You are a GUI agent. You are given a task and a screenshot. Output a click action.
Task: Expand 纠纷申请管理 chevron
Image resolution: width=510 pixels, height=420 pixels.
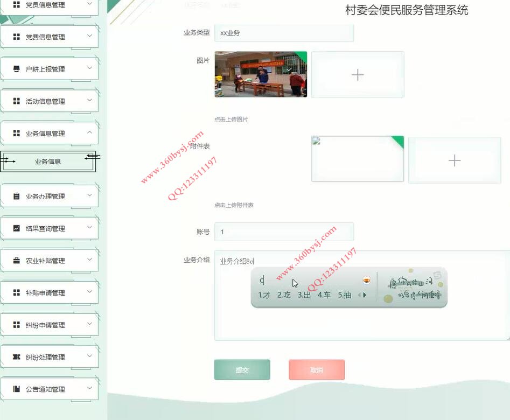pos(90,324)
